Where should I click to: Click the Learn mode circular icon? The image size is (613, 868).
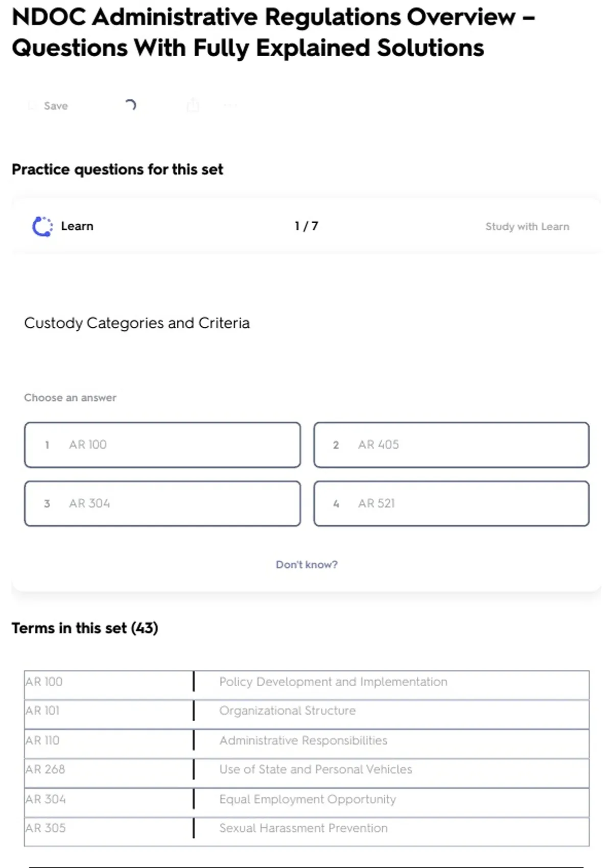(42, 227)
